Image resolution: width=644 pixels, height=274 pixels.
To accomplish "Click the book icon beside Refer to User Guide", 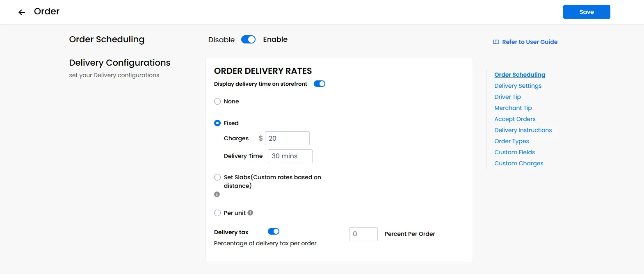I will [x=496, y=42].
